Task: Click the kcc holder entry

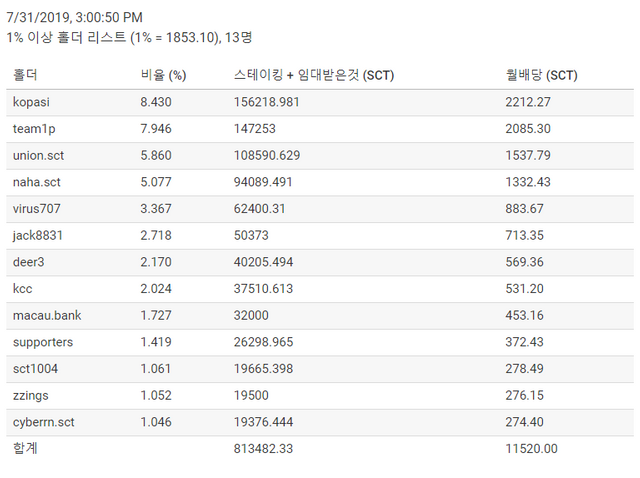Action: (x=23, y=288)
